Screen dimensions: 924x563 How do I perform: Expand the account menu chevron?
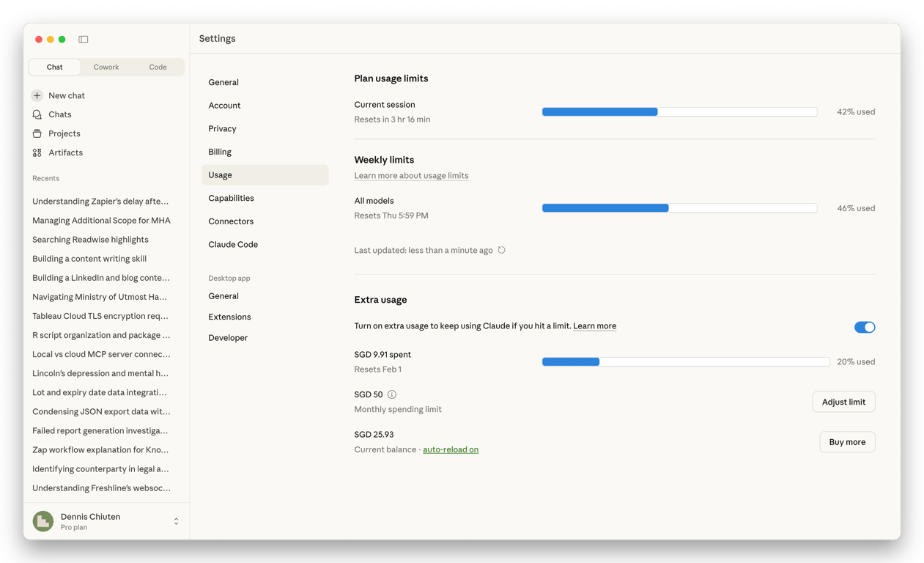click(x=176, y=521)
